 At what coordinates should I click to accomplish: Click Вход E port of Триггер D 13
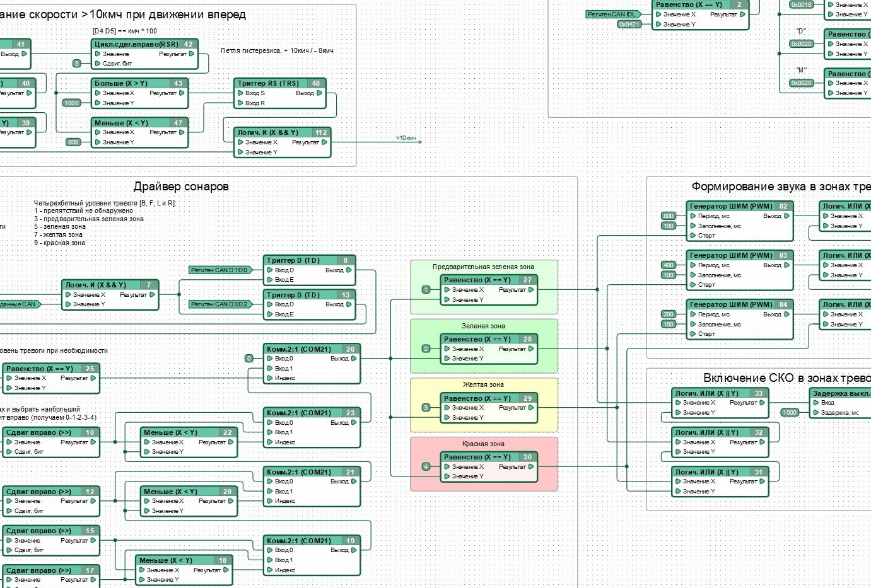(x=270, y=314)
